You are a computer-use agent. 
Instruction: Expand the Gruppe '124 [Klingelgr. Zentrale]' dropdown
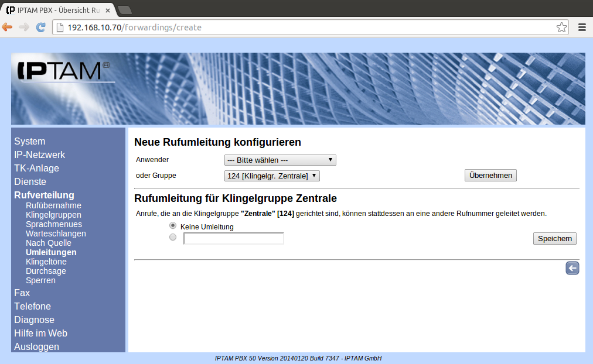coord(272,176)
